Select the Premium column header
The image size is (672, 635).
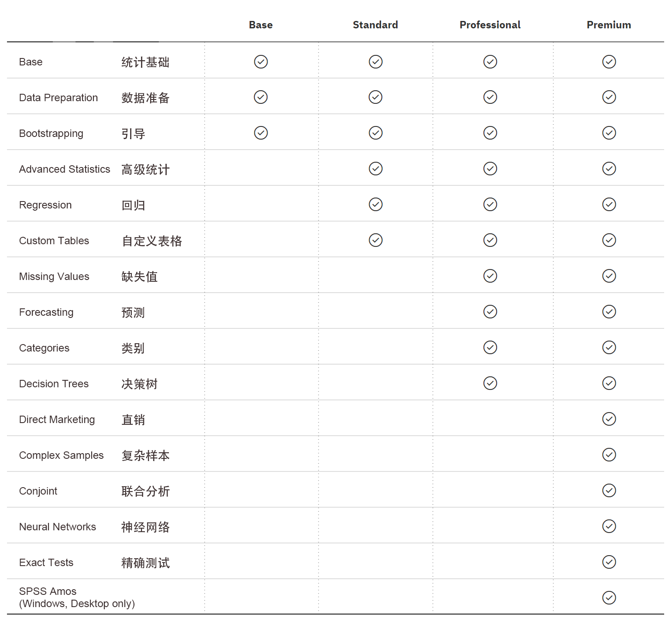pos(609,25)
